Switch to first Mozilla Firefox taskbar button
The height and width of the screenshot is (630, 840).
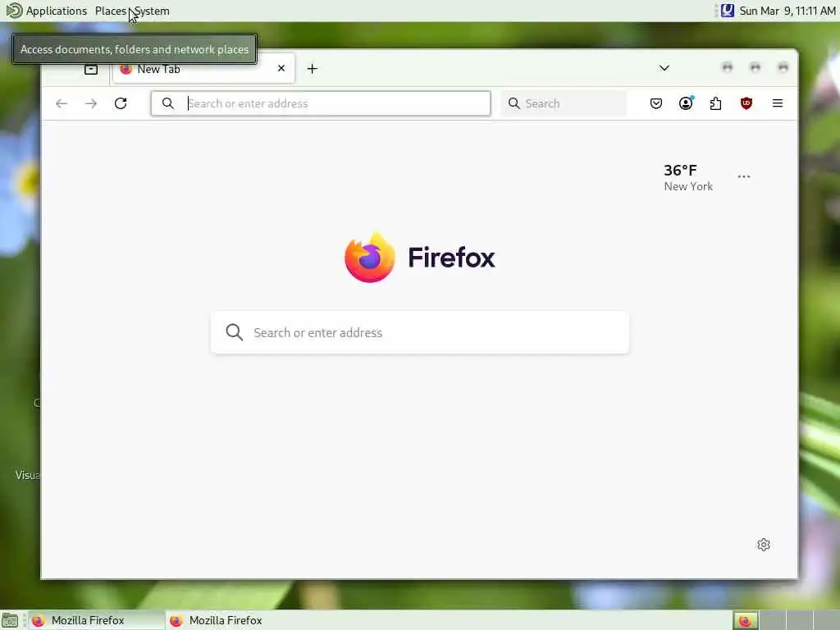click(x=97, y=620)
